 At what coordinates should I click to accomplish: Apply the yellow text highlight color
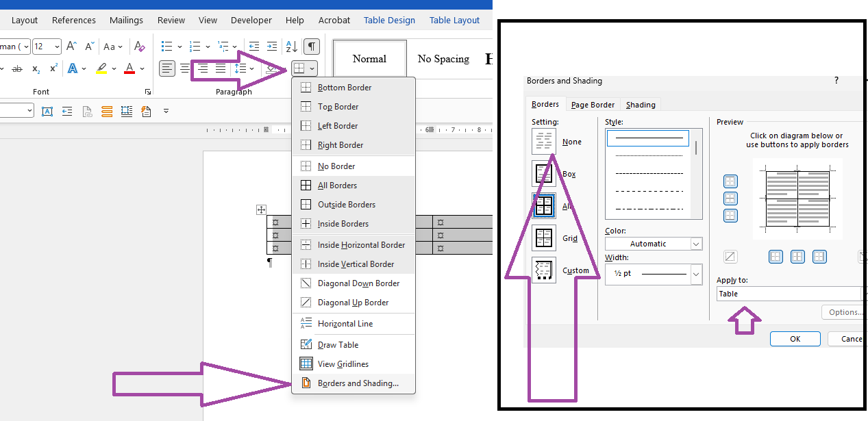click(x=101, y=68)
